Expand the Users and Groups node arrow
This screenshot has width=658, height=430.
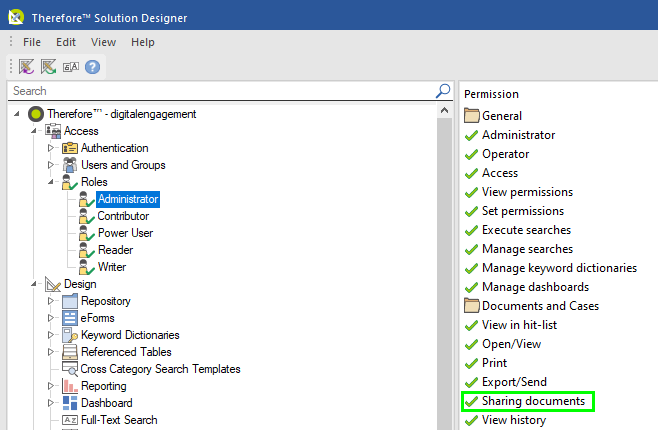pos(51,165)
